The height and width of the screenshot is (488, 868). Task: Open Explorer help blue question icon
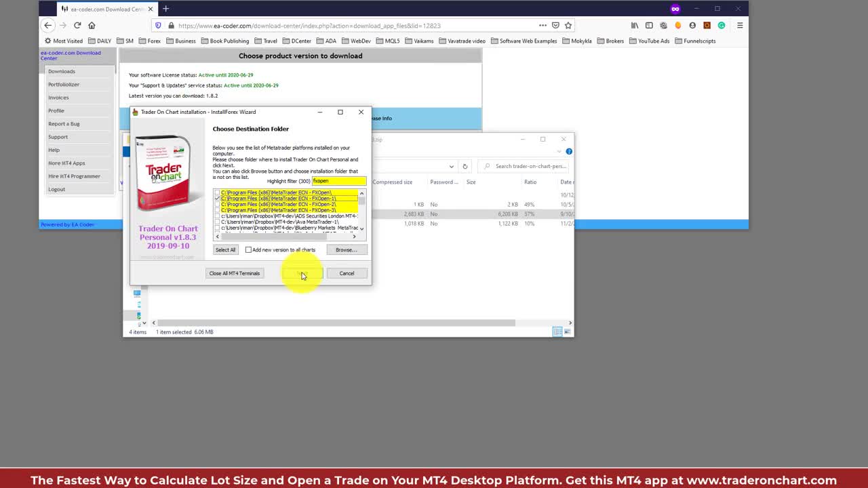(x=569, y=151)
